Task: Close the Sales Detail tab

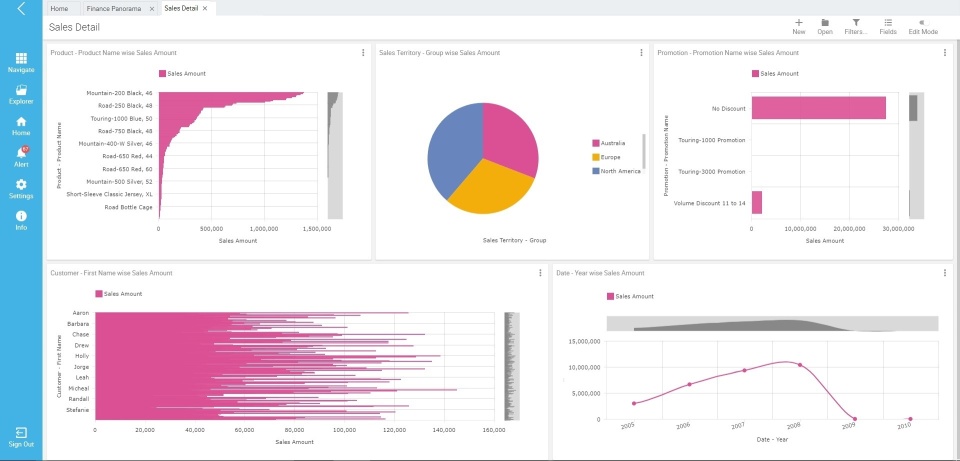Action: 205,9
